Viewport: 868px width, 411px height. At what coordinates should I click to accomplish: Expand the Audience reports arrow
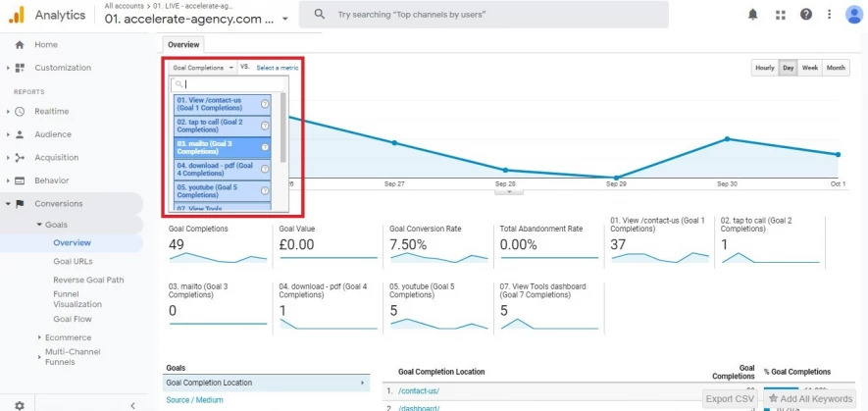click(x=8, y=134)
